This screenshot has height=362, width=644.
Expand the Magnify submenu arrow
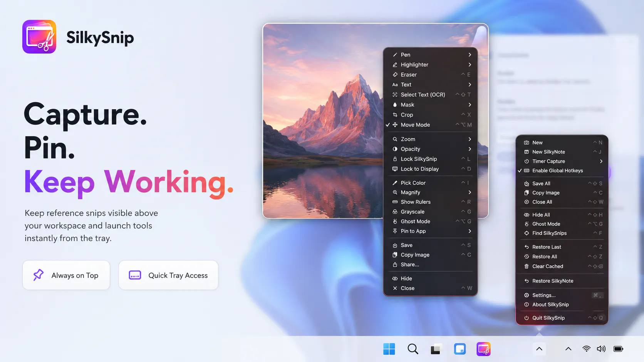tap(470, 192)
